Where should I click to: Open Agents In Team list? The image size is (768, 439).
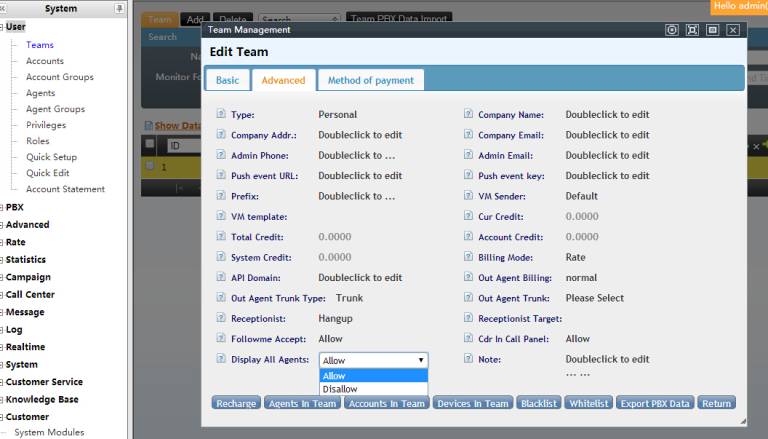pos(302,403)
